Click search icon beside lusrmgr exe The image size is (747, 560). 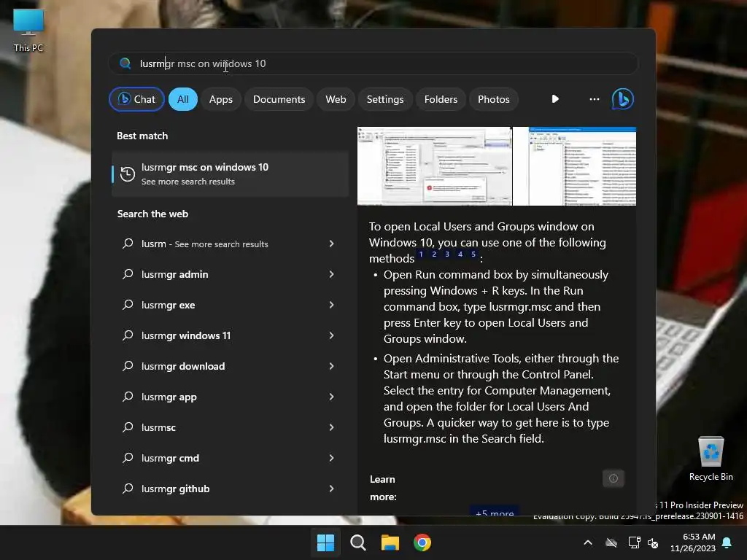click(x=128, y=305)
